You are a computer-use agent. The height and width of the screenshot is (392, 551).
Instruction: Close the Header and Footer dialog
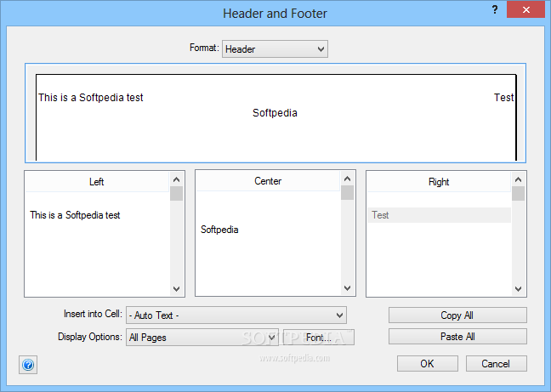[525, 10]
